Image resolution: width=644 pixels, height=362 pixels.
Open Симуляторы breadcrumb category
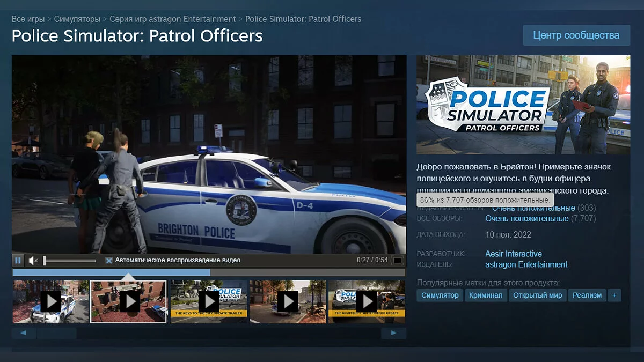77,19
